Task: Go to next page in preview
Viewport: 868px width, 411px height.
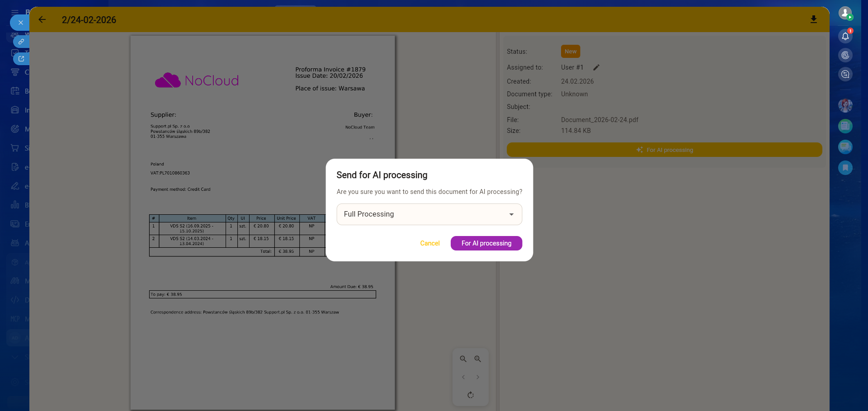Action: coord(477,377)
